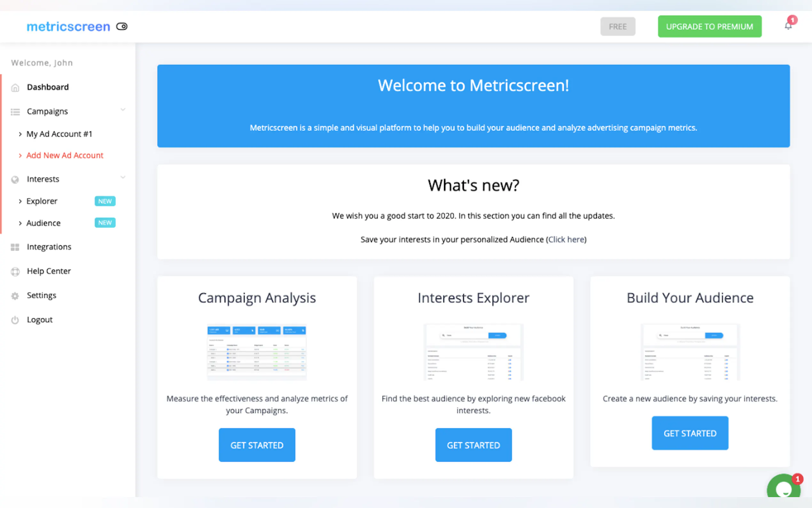Open Help Center menu item

[49, 271]
